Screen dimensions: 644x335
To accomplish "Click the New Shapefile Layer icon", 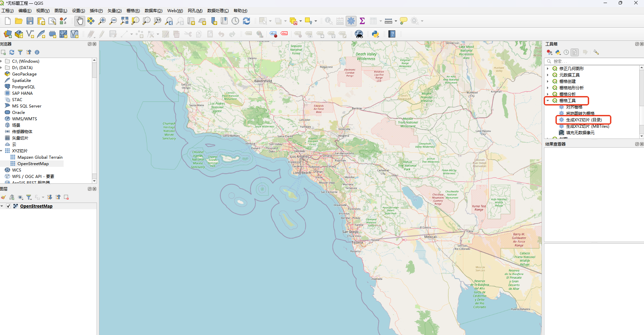I will pyautogui.click(x=30, y=34).
